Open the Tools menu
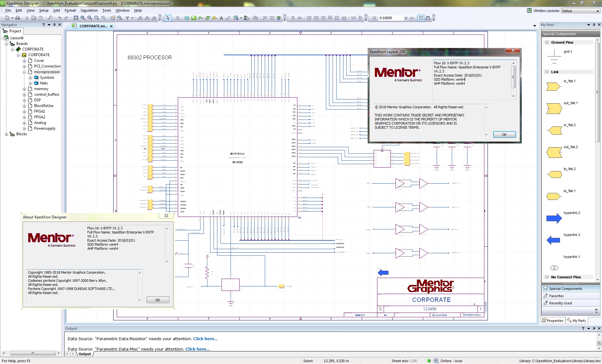This screenshot has width=602, height=364. coord(107,10)
